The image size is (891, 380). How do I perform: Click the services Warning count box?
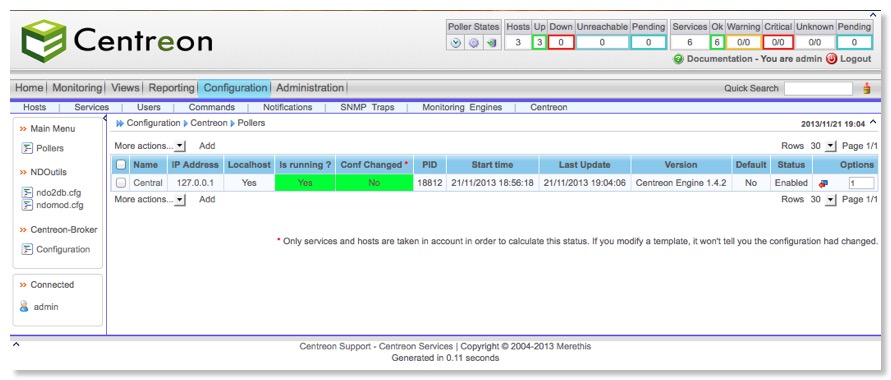click(x=743, y=43)
